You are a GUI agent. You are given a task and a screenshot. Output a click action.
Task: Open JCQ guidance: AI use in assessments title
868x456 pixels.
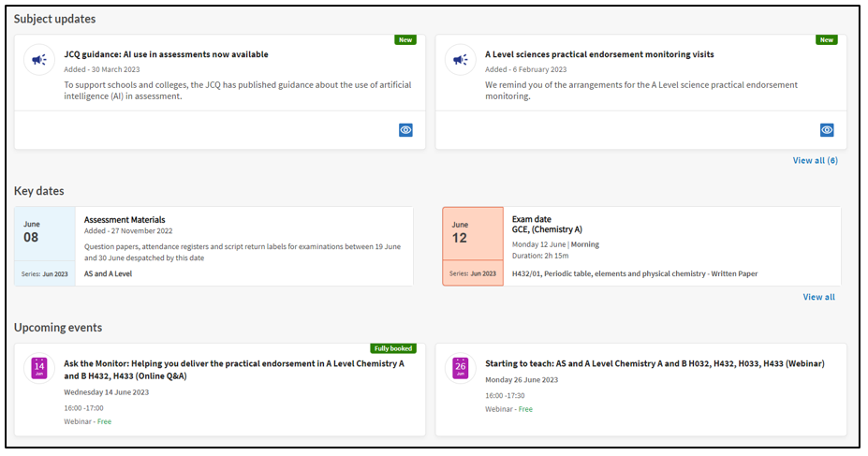point(166,54)
